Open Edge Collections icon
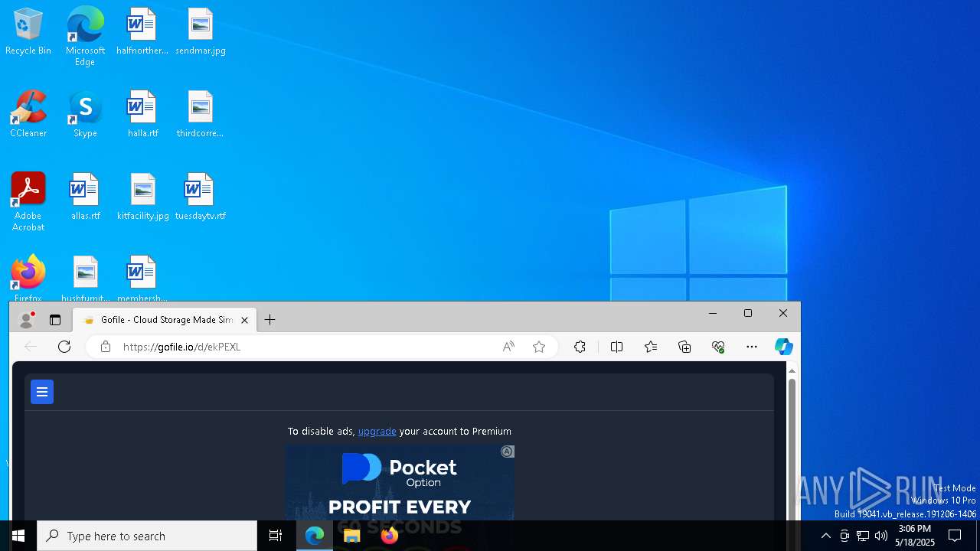This screenshot has width=980, height=551. [684, 347]
